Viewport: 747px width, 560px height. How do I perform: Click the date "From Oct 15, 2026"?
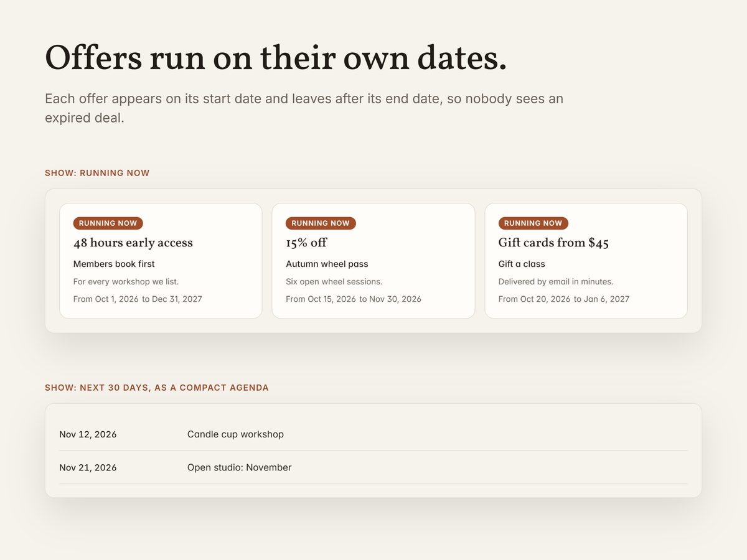point(321,299)
